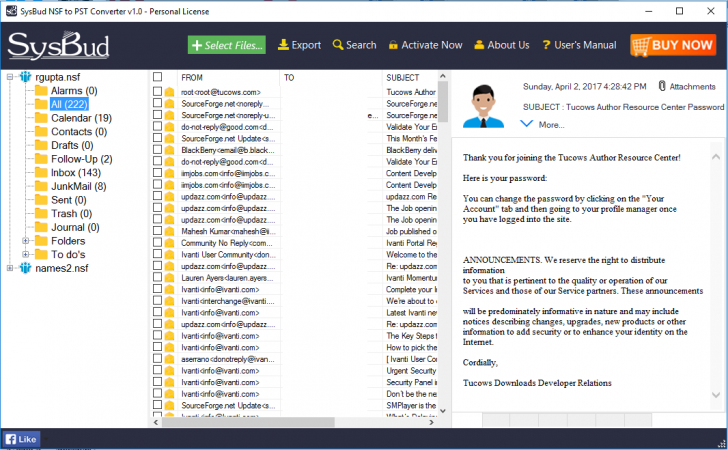The height and width of the screenshot is (450, 728).
Task: Click the email list horizontal scrollbar thumb
Action: pyautogui.click(x=248, y=422)
